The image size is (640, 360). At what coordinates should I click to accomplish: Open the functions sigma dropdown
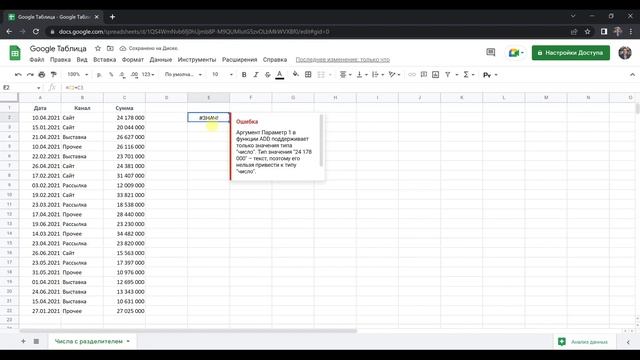(468, 75)
